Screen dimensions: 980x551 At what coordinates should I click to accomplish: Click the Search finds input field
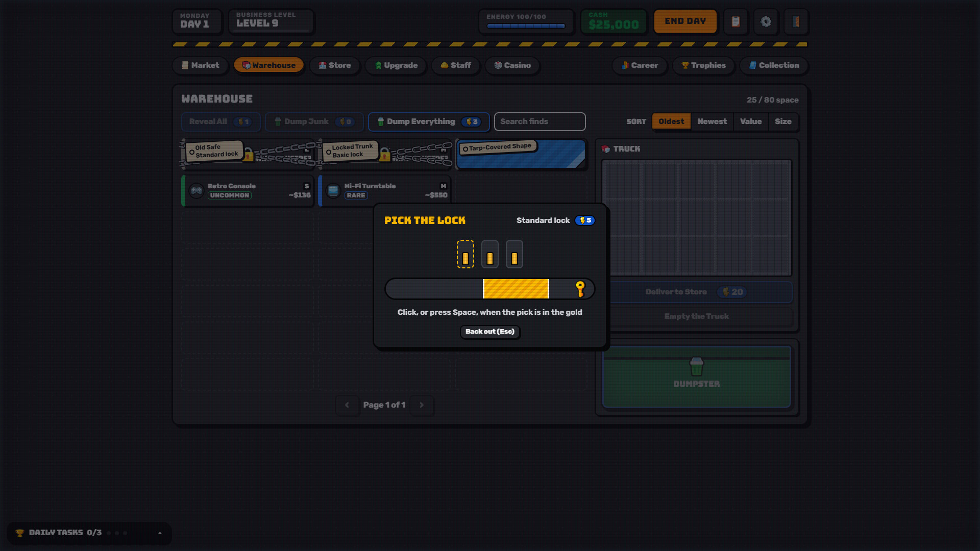click(540, 121)
